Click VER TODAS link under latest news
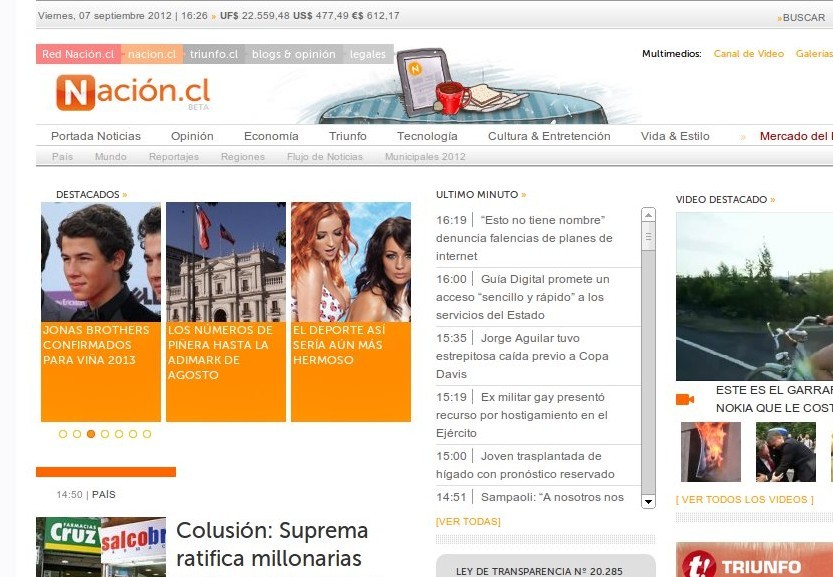This screenshot has width=833, height=577. pos(468,522)
